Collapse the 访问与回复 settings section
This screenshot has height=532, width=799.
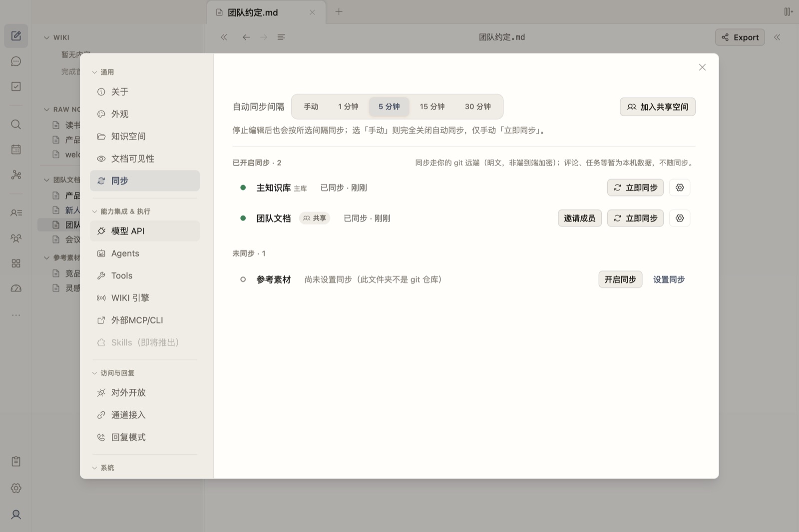click(x=113, y=373)
